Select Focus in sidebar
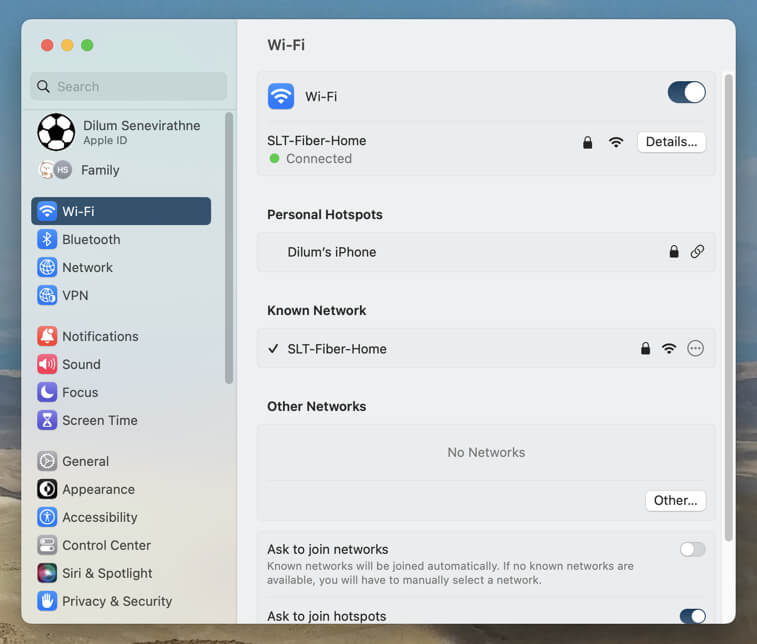Image resolution: width=757 pixels, height=644 pixels. tap(121, 392)
